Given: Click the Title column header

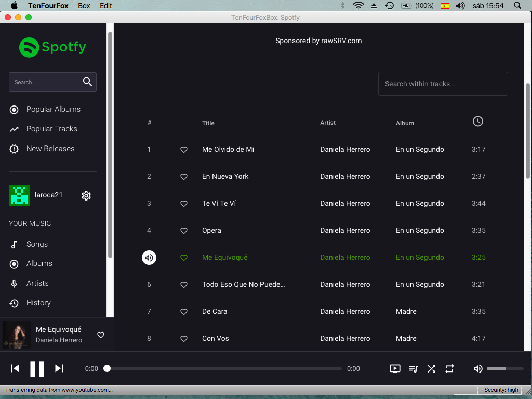Looking at the screenshot, I should (208, 123).
